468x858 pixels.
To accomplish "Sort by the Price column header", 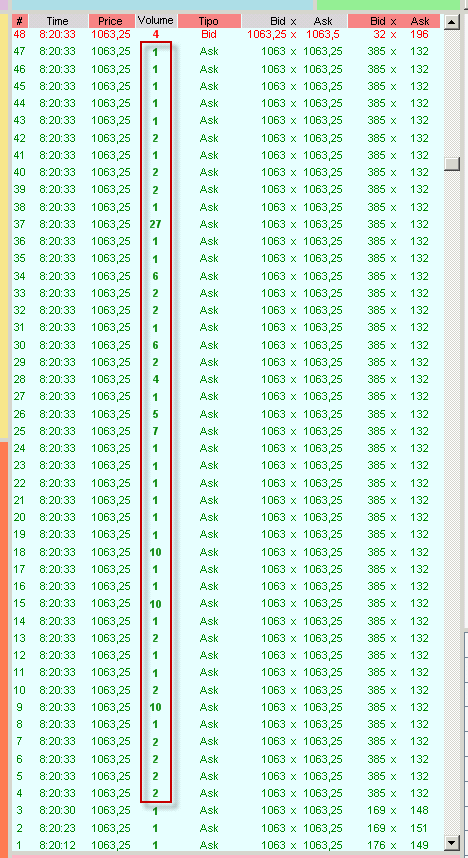I will [x=111, y=21].
